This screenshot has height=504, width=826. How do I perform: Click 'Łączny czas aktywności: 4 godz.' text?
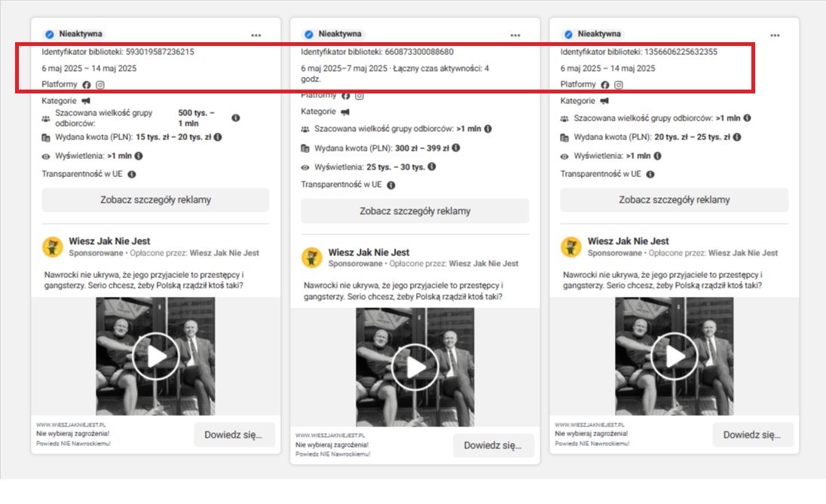[395, 73]
